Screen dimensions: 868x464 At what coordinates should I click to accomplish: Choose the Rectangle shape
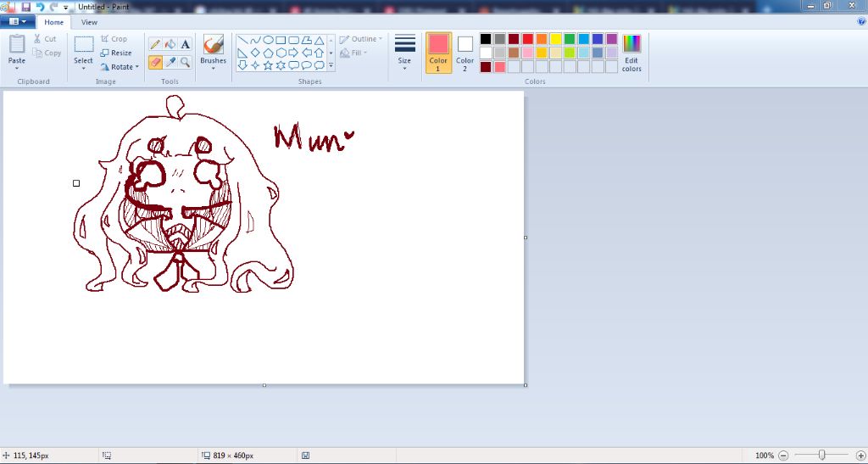281,41
